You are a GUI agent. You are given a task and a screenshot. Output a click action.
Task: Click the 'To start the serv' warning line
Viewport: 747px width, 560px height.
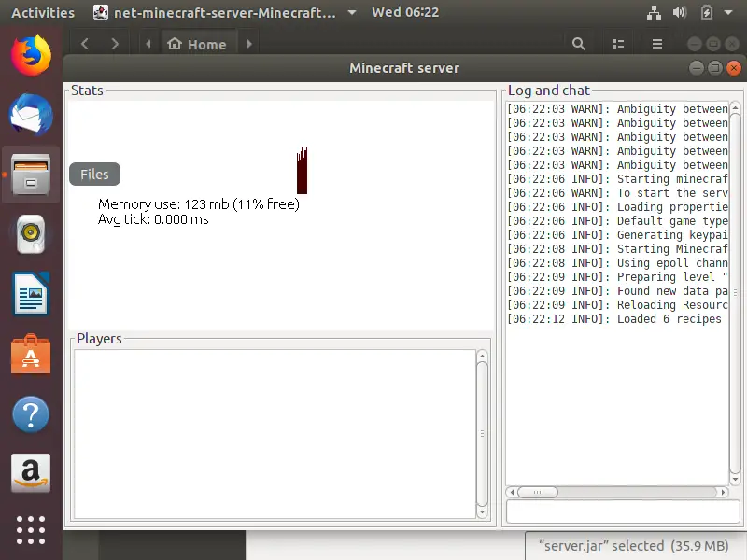coord(617,193)
